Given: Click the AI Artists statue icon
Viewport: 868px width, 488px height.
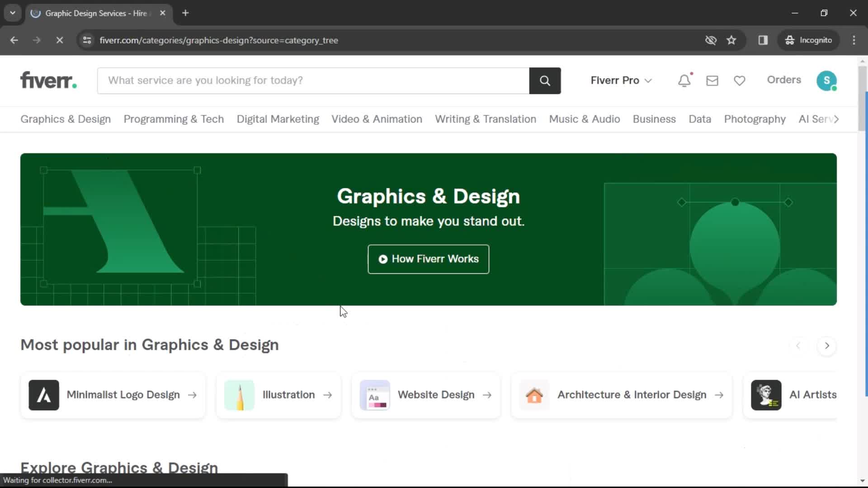Looking at the screenshot, I should (x=766, y=395).
